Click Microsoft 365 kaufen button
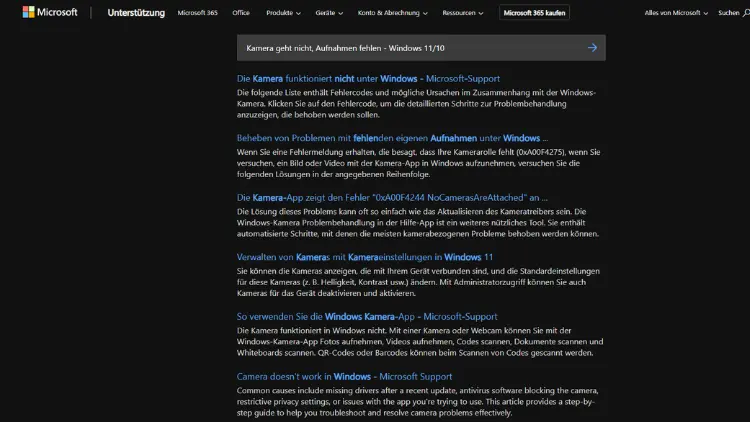This screenshot has height=422, width=750. pyautogui.click(x=534, y=13)
